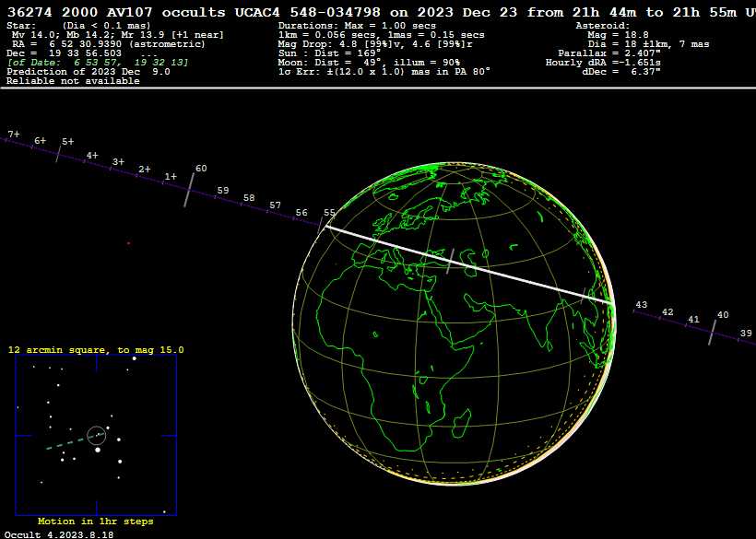756x539 pixels.
Task: Click the 'Dia = 18 ±1km, 7 mas' value
Action: (x=648, y=44)
